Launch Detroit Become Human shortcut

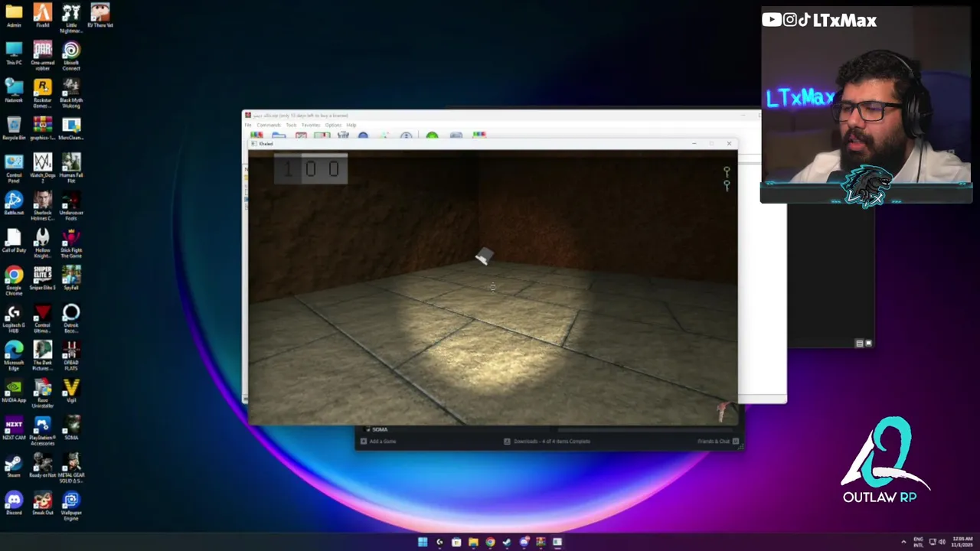click(x=71, y=318)
